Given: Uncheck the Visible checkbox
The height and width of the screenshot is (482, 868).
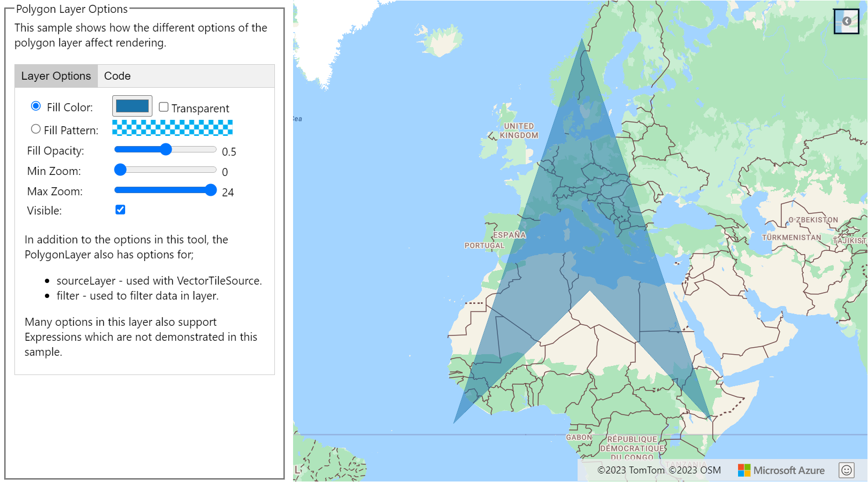Looking at the screenshot, I should 120,210.
